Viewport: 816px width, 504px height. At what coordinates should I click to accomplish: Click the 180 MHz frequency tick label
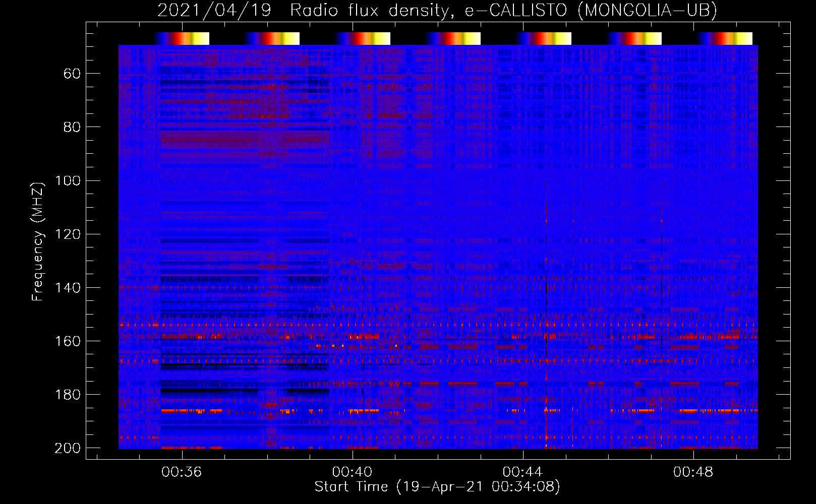68,394
